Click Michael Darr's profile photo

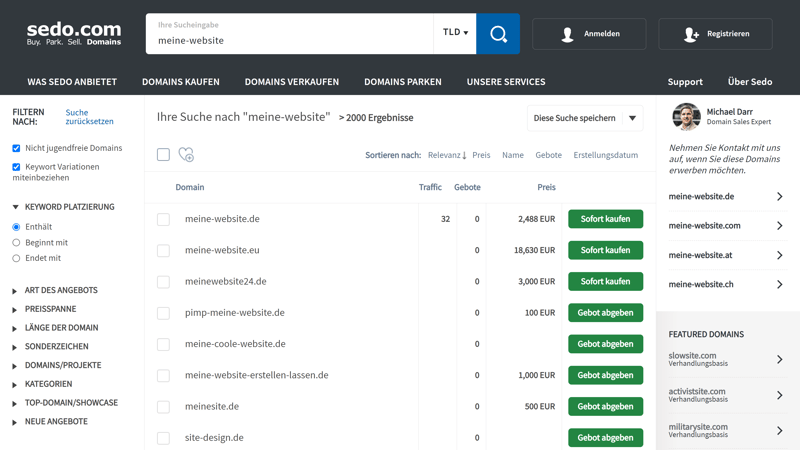tap(686, 117)
